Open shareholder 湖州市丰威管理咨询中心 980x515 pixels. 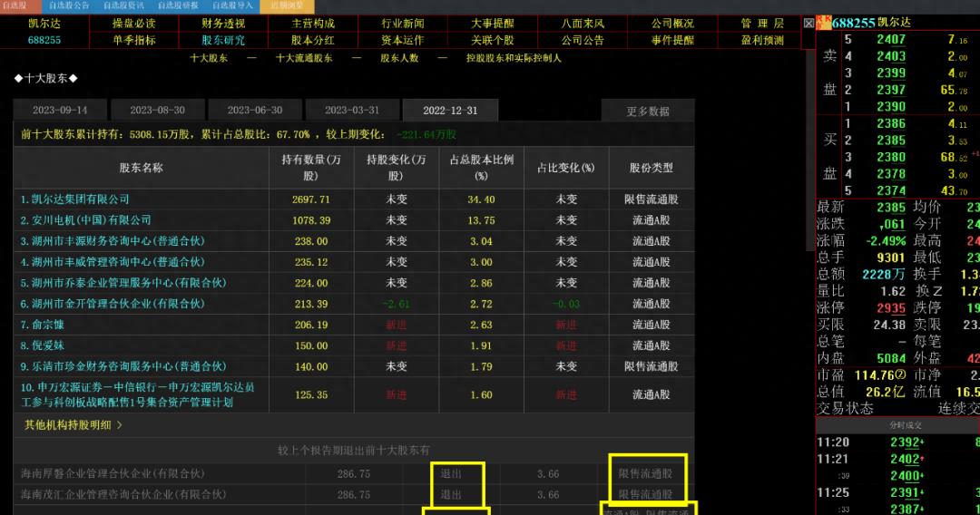[113, 262]
